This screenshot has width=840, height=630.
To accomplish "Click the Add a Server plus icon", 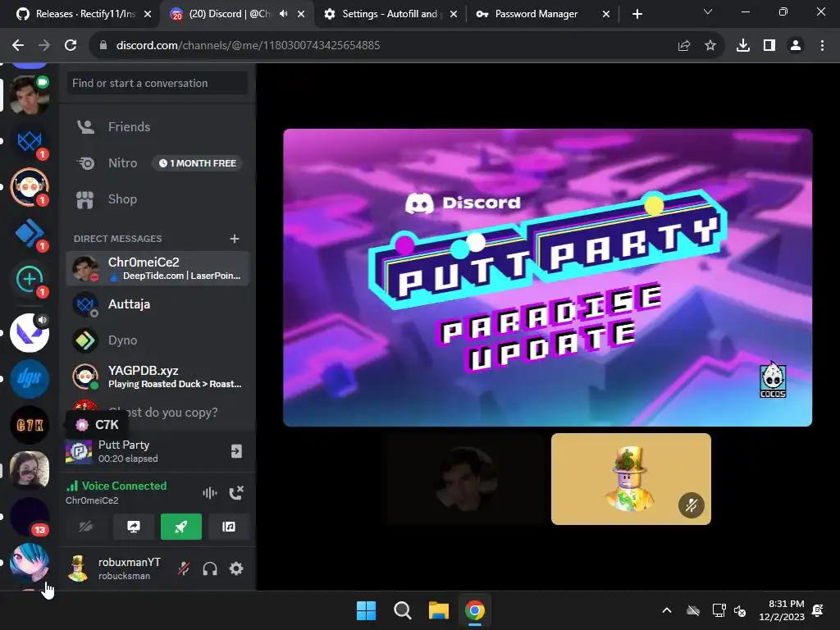I will 30,279.
